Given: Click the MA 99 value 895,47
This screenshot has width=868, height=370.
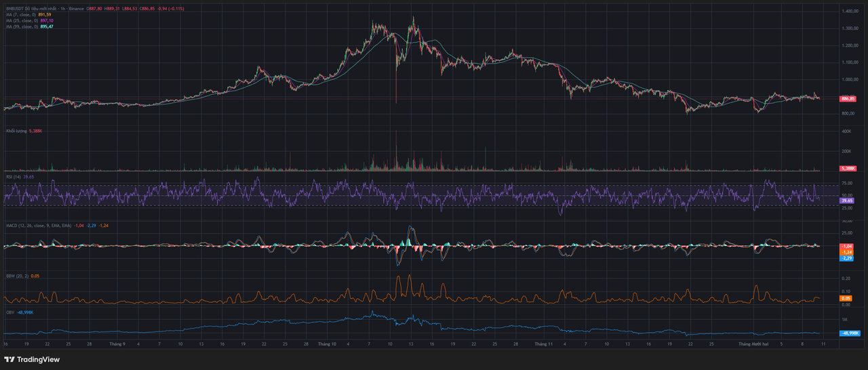Looking at the screenshot, I should (48, 26).
